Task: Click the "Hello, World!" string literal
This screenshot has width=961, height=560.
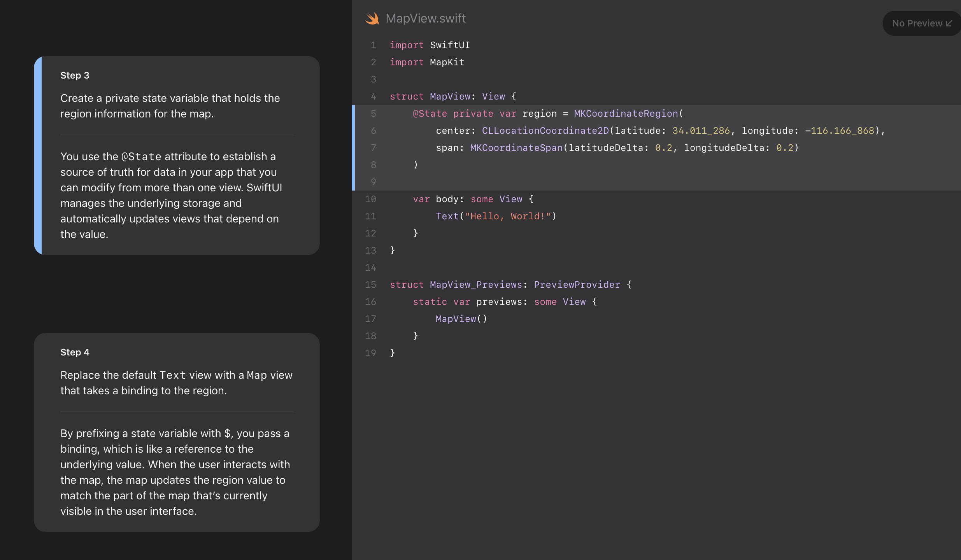Action: click(508, 216)
